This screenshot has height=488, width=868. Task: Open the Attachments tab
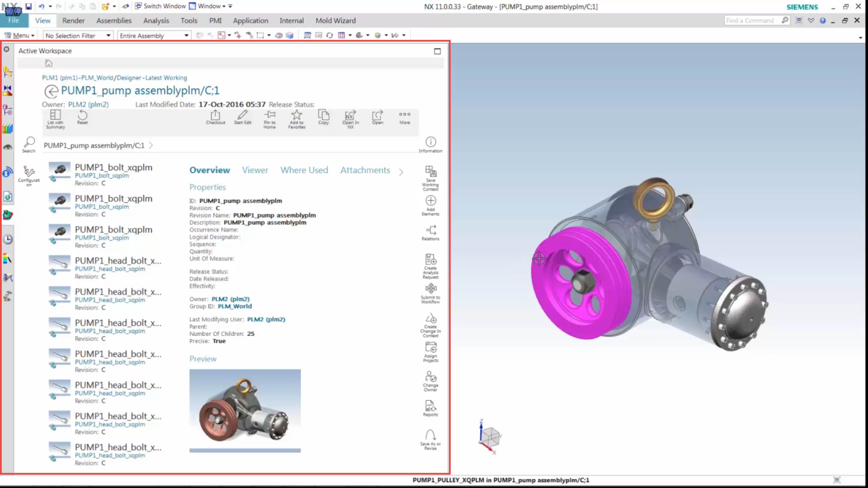click(x=365, y=170)
